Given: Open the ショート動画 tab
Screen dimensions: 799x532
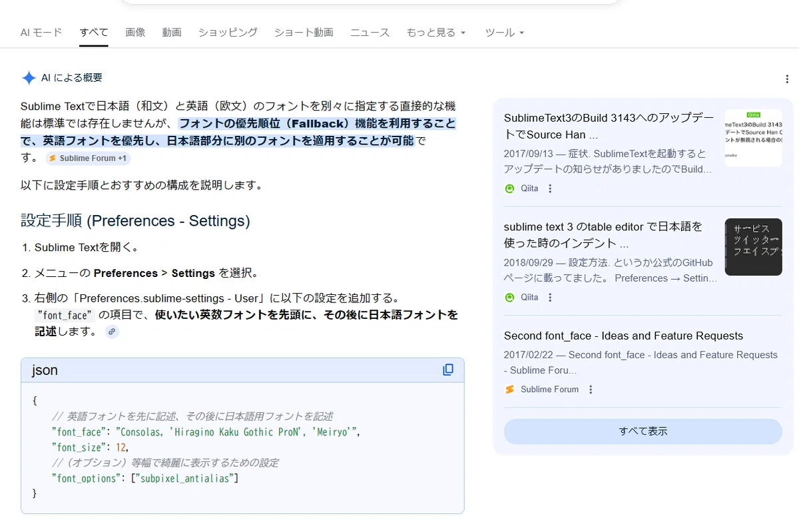Looking at the screenshot, I should pyautogui.click(x=304, y=32).
